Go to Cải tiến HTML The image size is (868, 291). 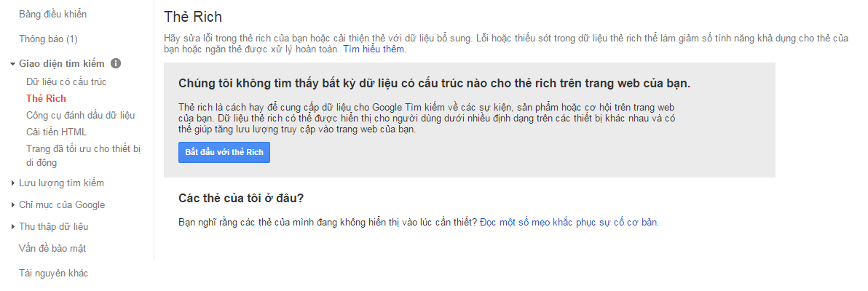tap(56, 132)
